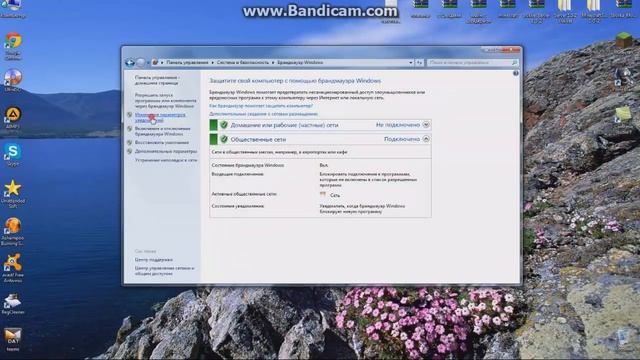This screenshot has width=640, height=360.
Task: Click the Back arrow in firewall window
Action: tap(130, 62)
